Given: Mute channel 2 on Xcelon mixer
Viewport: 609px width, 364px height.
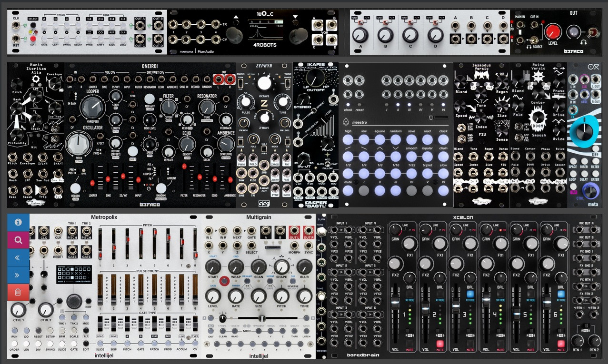Looking at the screenshot, I should 440,344.
